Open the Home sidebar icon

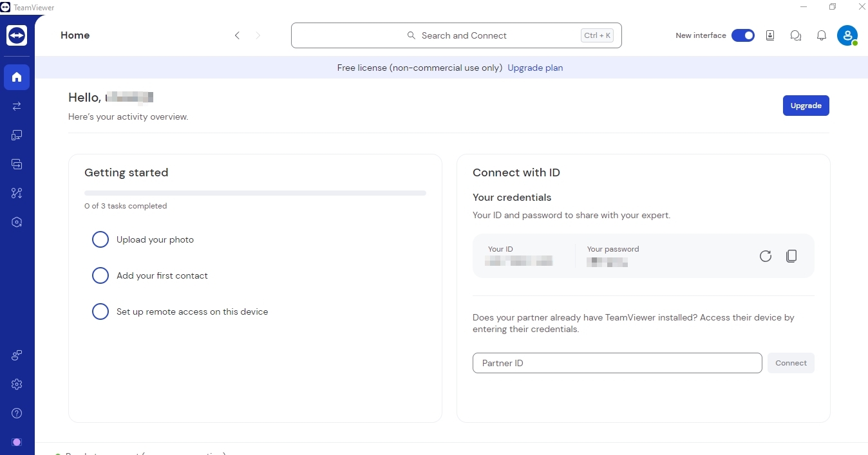tap(17, 77)
